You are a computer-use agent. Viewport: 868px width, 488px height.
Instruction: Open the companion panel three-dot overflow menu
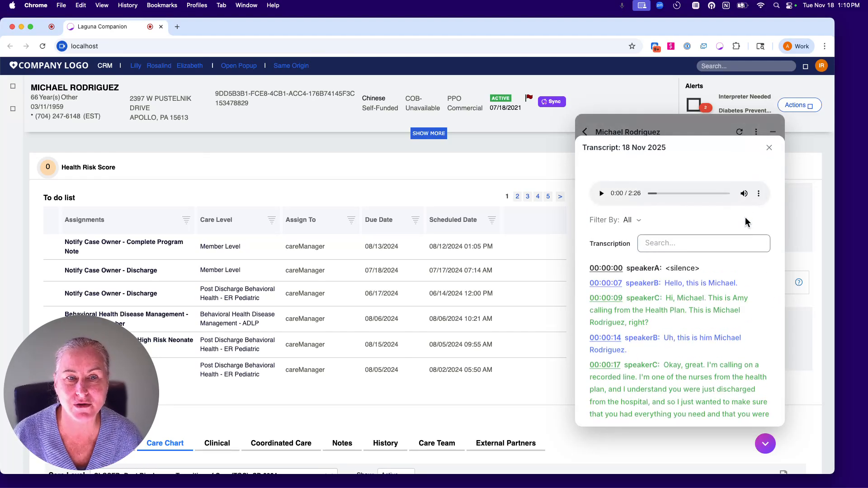tap(756, 131)
